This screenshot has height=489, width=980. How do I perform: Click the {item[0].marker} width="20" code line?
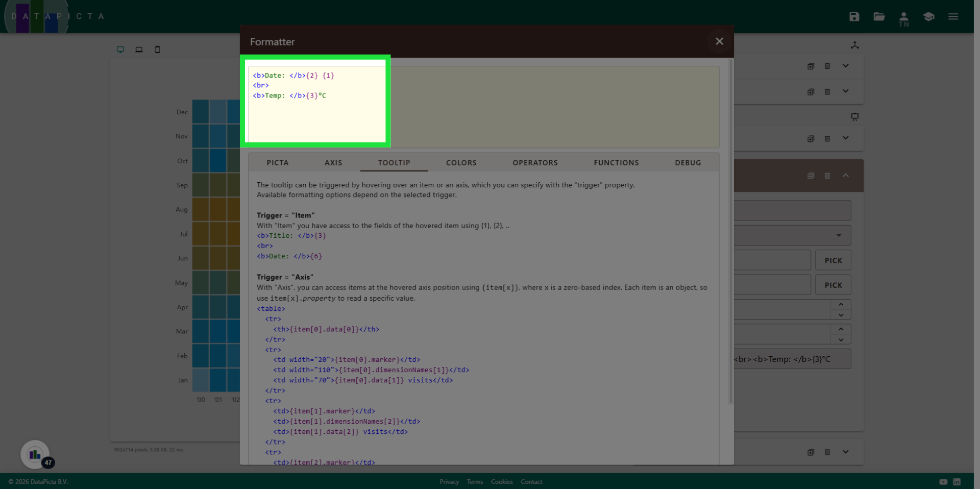347,360
